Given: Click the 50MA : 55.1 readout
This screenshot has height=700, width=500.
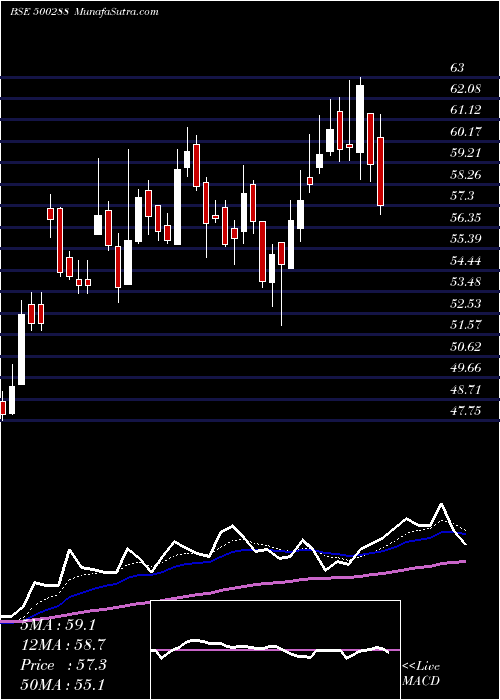Looking at the screenshot, I should pos(62,685).
